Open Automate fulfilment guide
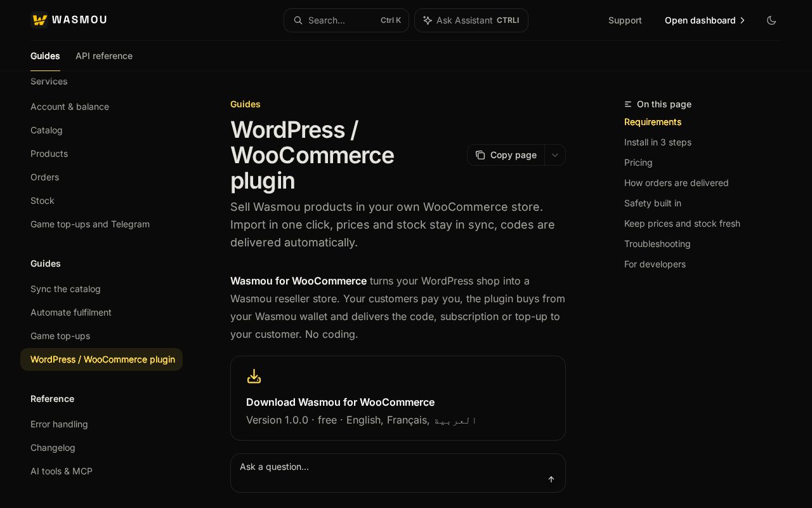The image size is (812, 508). tap(71, 312)
